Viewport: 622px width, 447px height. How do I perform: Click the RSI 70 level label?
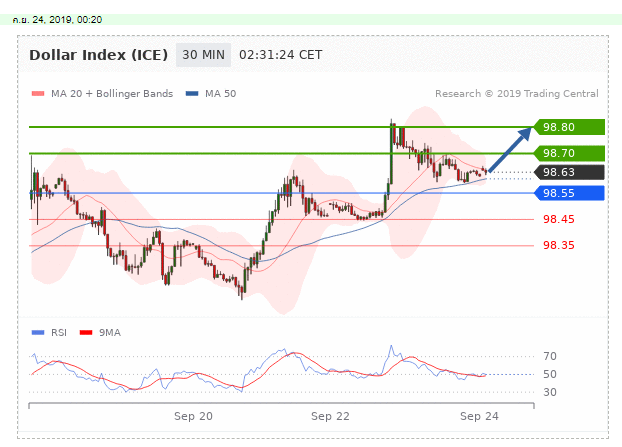[x=550, y=357]
